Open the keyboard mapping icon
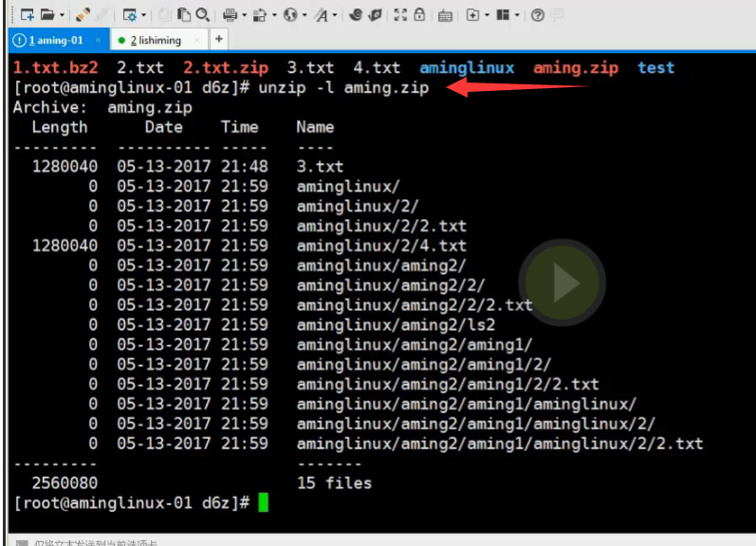 445,16
